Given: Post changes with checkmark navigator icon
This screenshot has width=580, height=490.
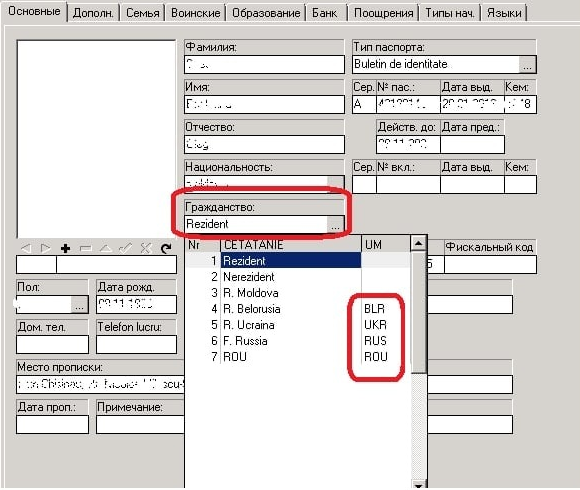Looking at the screenshot, I should pyautogui.click(x=125, y=248).
